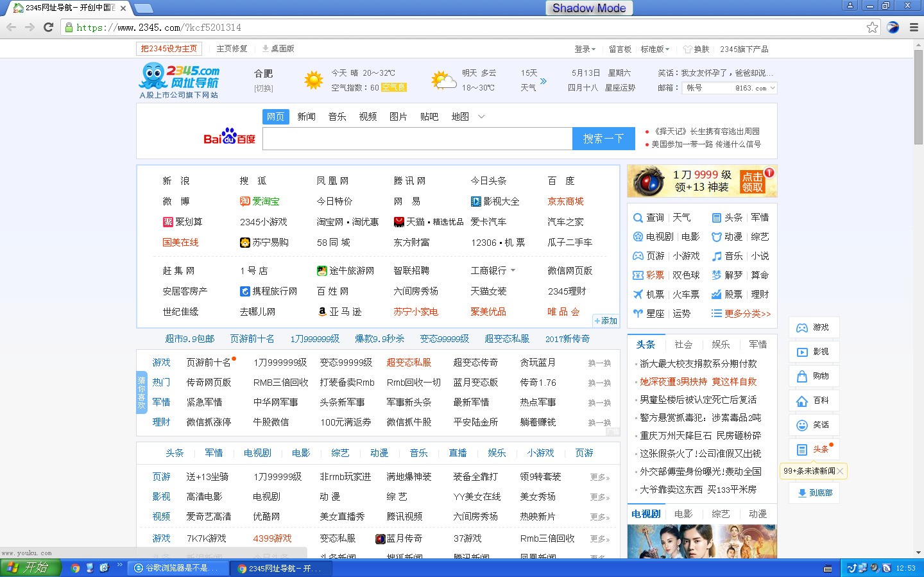Click the Amazon icon beside 亚马逊
Screen dimensions: 924x577
click(x=322, y=311)
